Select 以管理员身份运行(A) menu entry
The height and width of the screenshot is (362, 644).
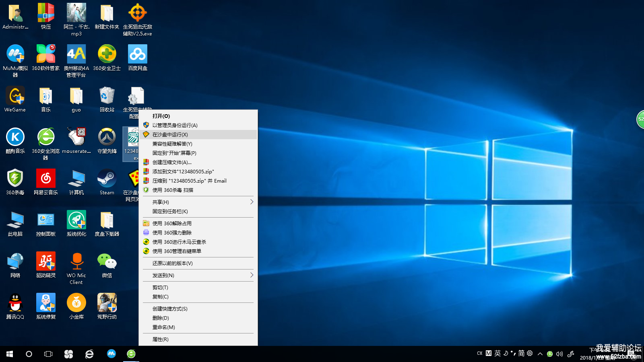click(198, 125)
